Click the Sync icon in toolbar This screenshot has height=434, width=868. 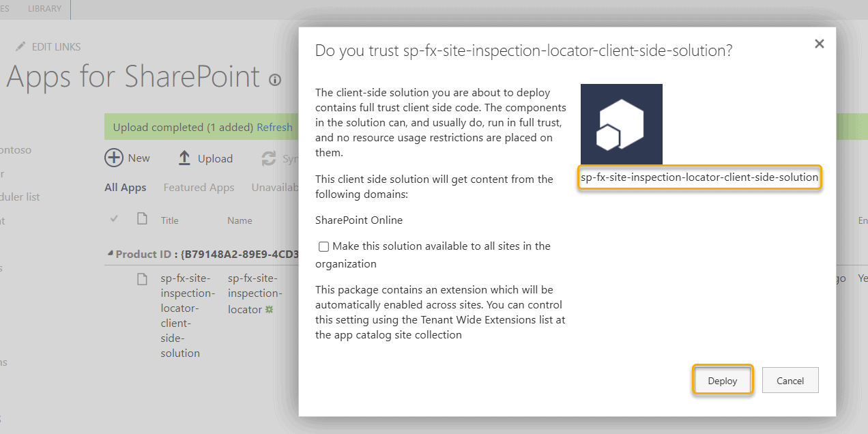tap(269, 158)
